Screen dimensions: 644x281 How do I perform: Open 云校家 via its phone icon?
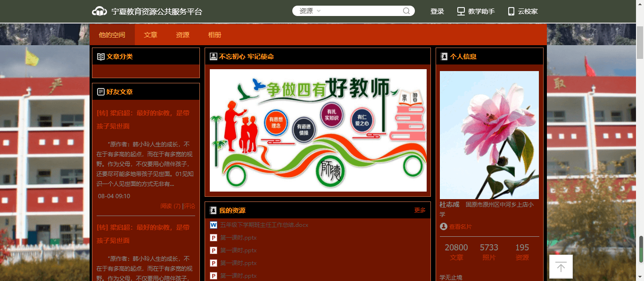(x=511, y=11)
